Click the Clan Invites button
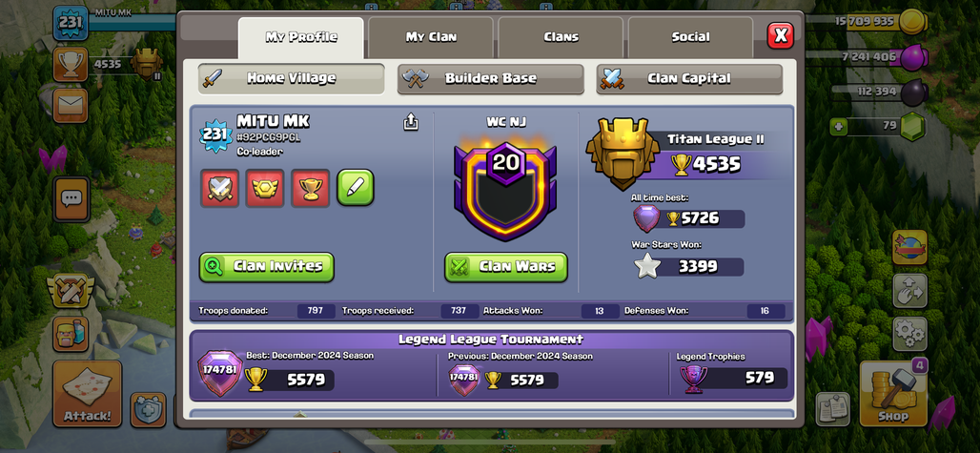 click(267, 267)
